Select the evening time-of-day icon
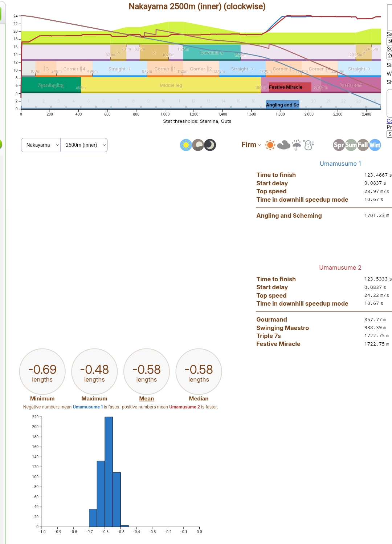The image size is (392, 544). pos(198,145)
